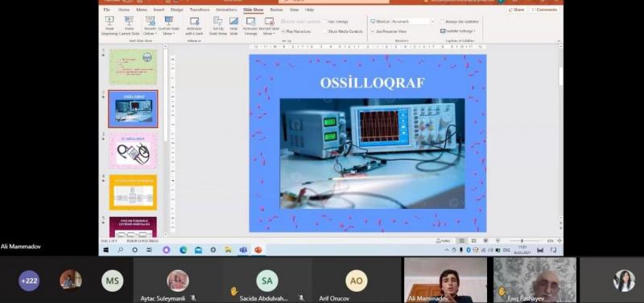
Task: Toggle Use Presenter View checkbox
Action: point(373,31)
